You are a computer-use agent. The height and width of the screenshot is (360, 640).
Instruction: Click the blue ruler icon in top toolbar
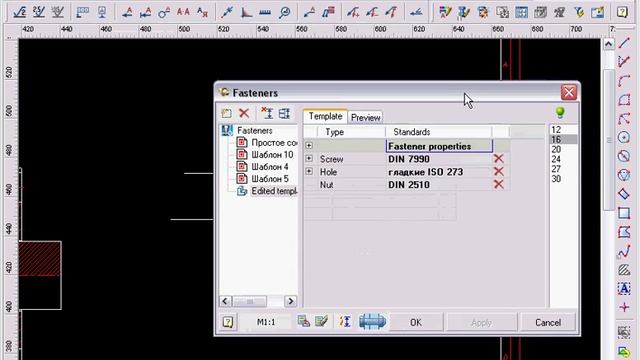tap(265, 13)
